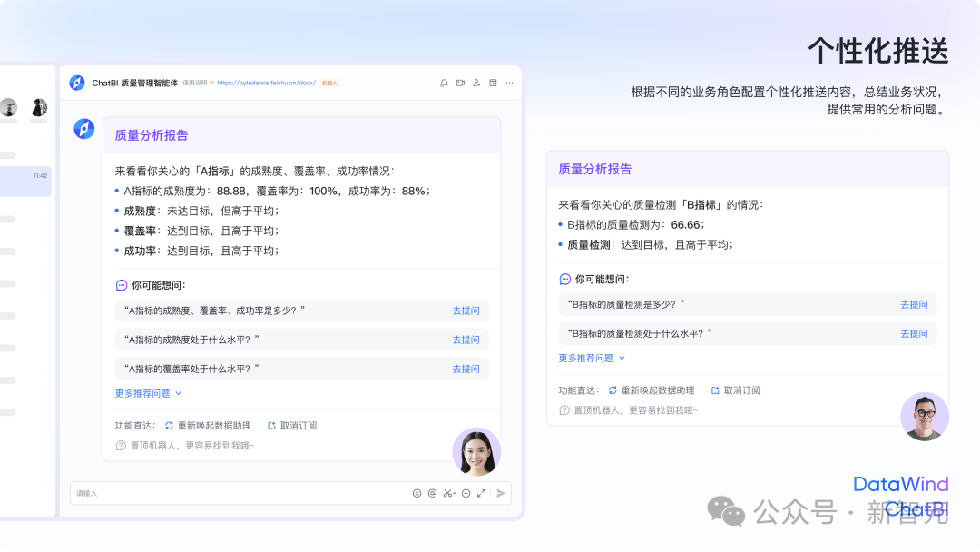Click 去提问 for A指标的覆盖率处于什么水平
This screenshot has height=552, width=980.
point(465,369)
